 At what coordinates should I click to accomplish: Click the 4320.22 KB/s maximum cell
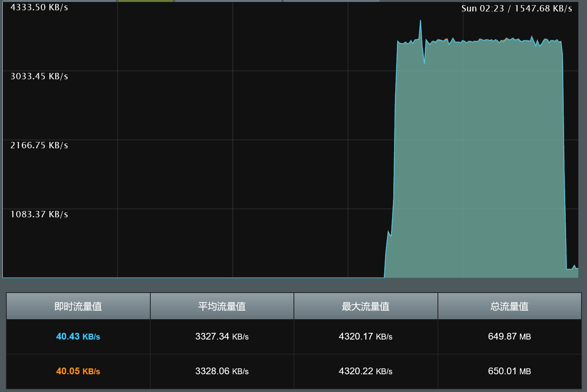tap(366, 371)
